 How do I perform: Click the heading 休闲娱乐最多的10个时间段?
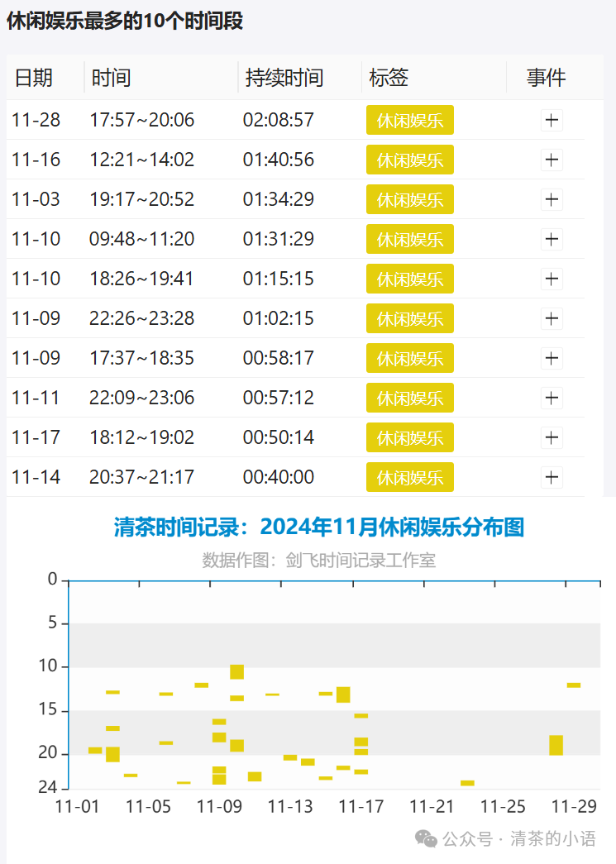pyautogui.click(x=125, y=21)
